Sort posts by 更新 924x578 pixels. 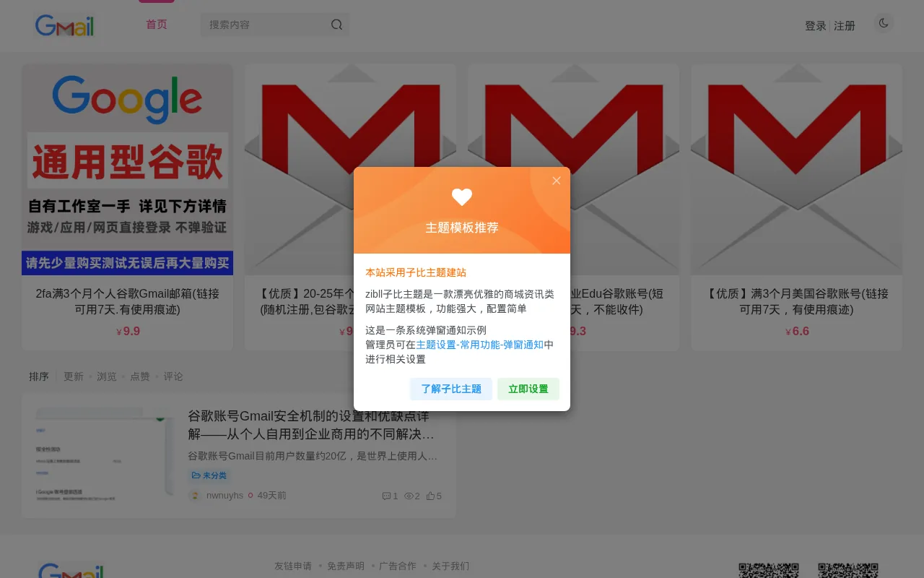coord(74,376)
